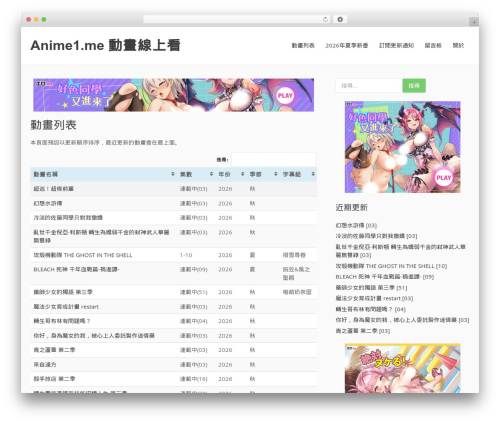Click the 近期更新 sidebar heading

pos(352,207)
